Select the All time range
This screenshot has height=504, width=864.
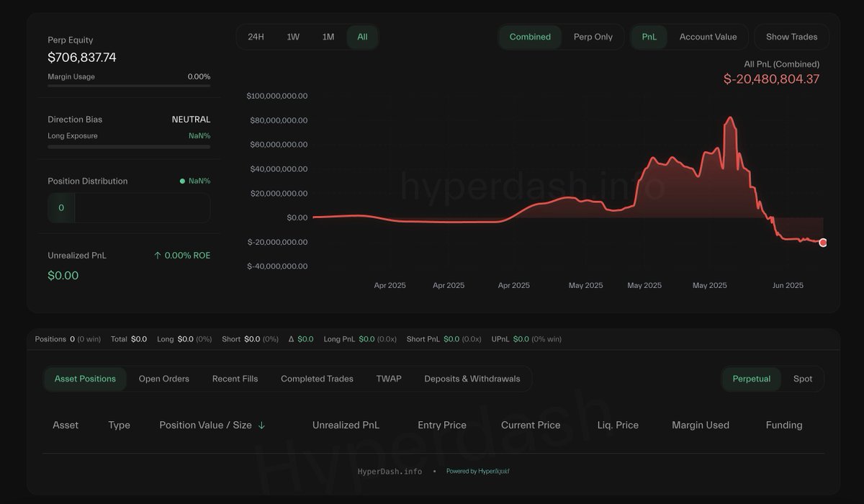click(x=362, y=37)
